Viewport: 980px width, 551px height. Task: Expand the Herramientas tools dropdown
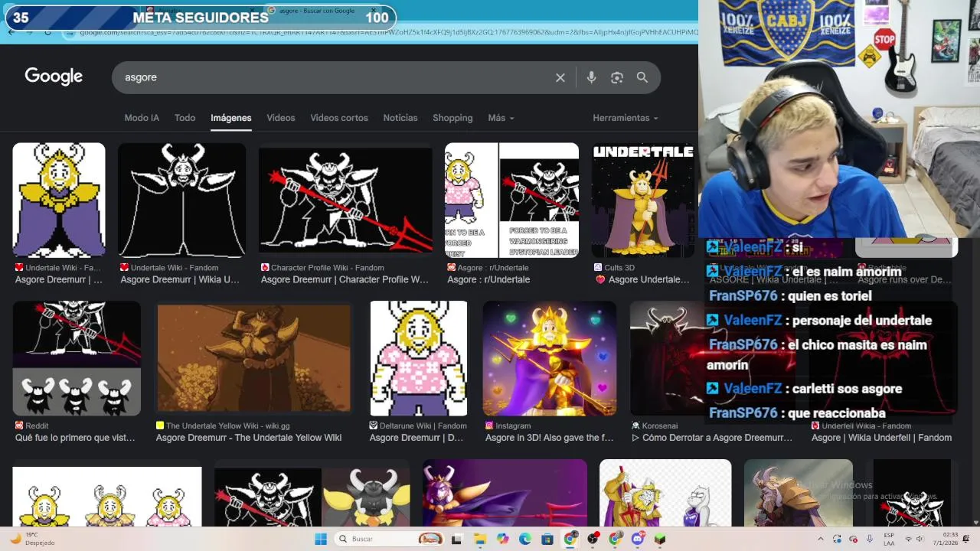(626, 118)
